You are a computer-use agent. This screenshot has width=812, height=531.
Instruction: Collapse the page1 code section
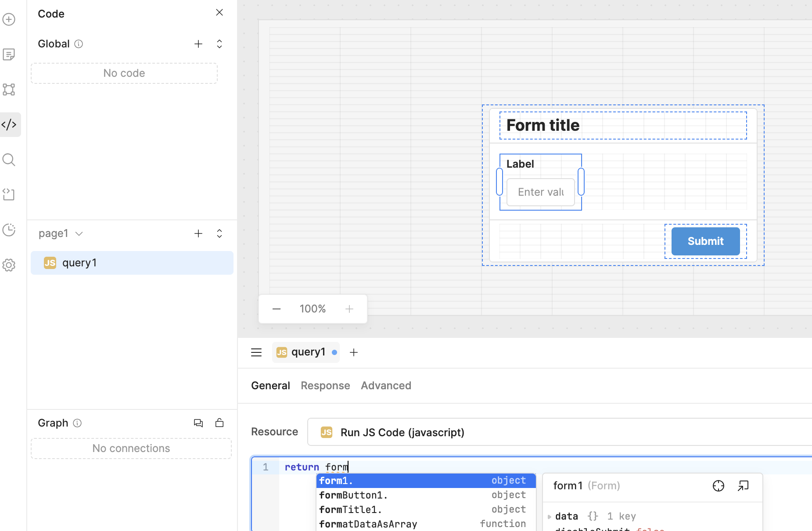click(219, 233)
